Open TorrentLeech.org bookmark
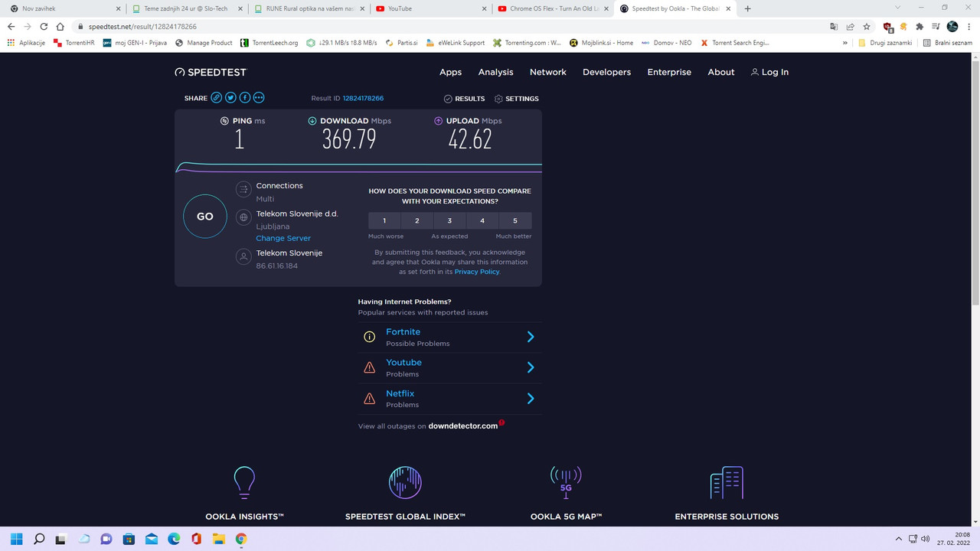This screenshot has width=980, height=551. click(269, 43)
